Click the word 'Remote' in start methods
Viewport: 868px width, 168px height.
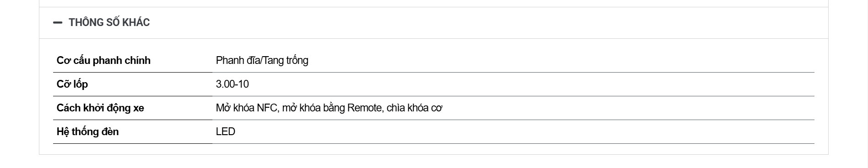tap(364, 108)
